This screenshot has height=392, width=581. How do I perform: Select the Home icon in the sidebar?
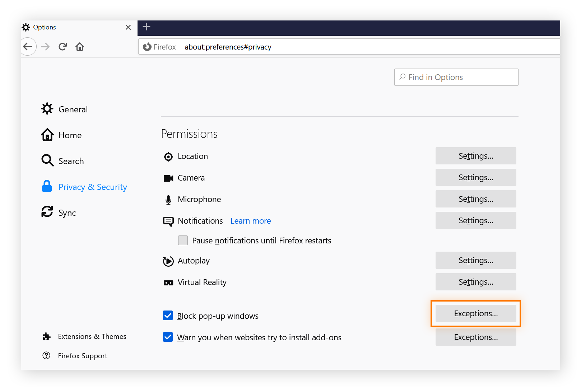pyautogui.click(x=47, y=135)
